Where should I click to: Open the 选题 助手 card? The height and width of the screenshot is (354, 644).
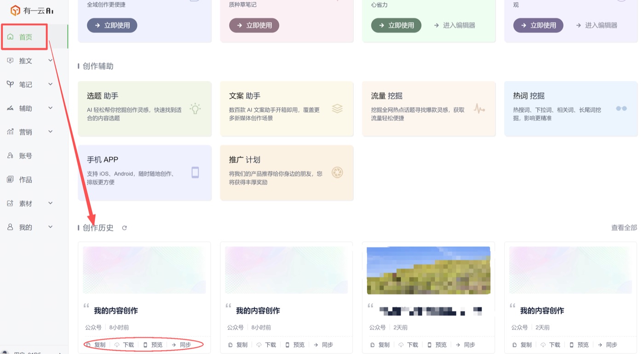click(144, 108)
